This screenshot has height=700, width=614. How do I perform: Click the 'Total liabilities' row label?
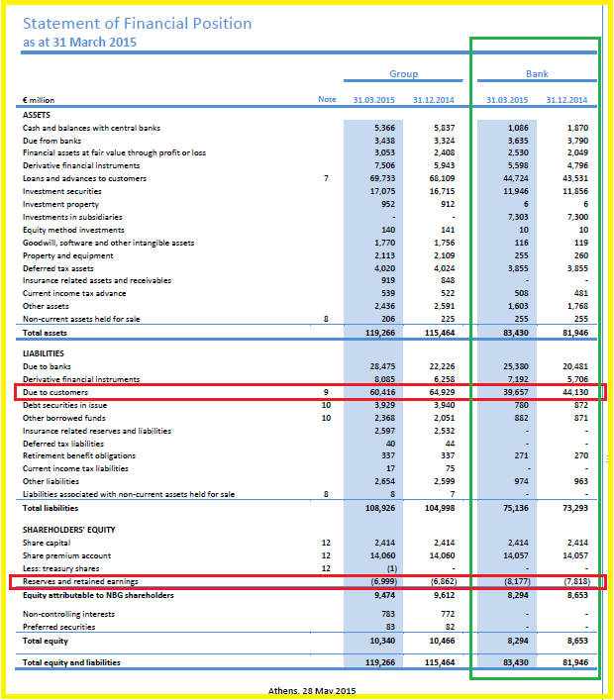pyautogui.click(x=51, y=508)
